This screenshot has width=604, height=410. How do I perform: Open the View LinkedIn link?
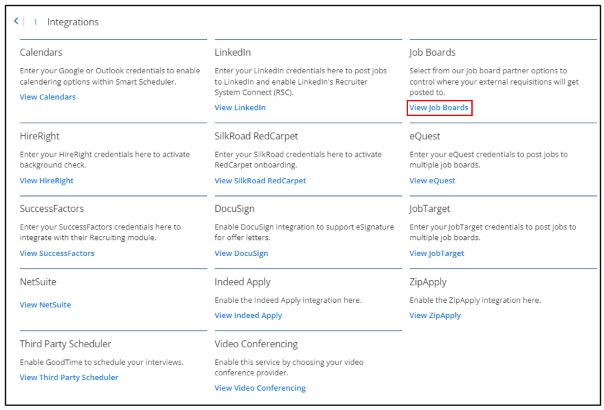click(x=240, y=108)
